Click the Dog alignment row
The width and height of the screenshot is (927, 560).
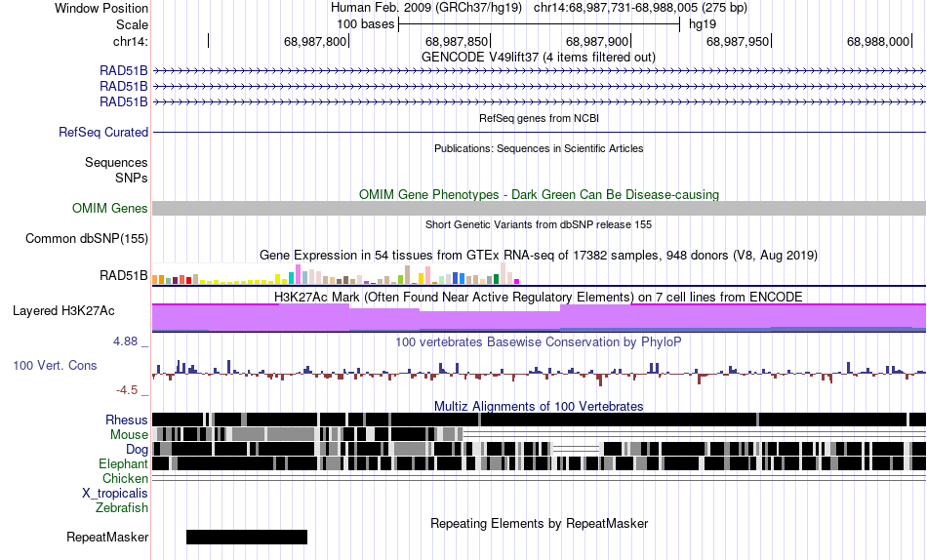tap(539, 449)
